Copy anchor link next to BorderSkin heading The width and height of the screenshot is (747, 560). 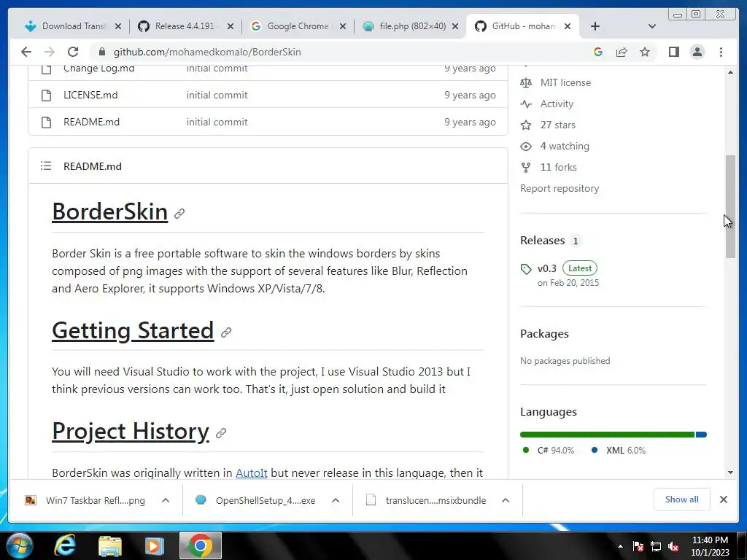point(179,214)
